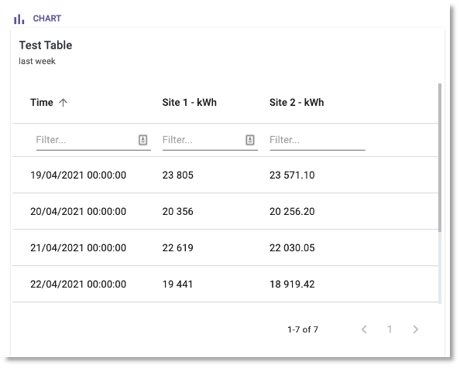Switch to CHART view
460x368 pixels.
tap(38, 19)
